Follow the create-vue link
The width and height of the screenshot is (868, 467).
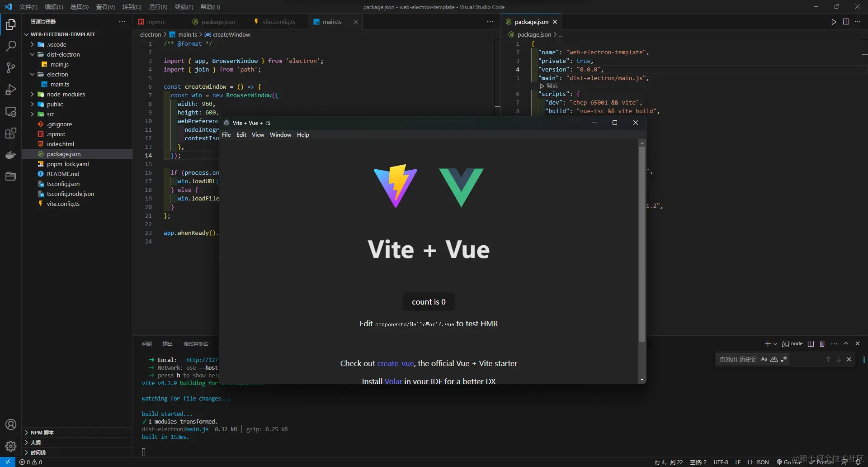tap(396, 363)
